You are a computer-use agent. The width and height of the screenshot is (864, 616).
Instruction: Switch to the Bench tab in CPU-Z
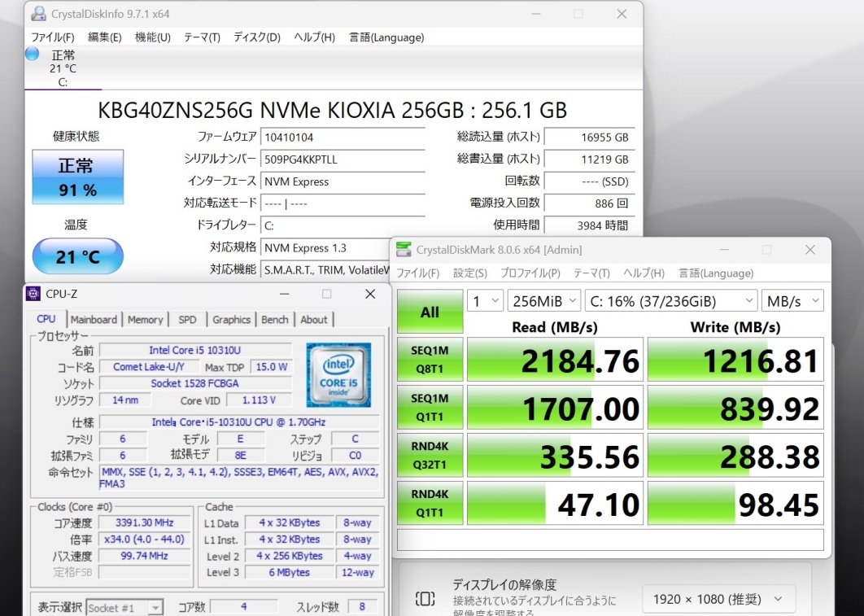click(274, 320)
